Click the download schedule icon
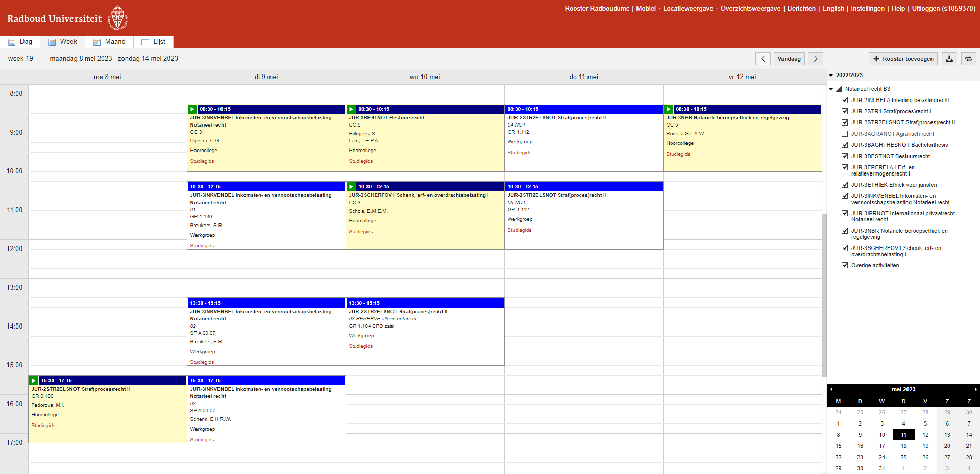The width and height of the screenshot is (980, 474). point(949,59)
